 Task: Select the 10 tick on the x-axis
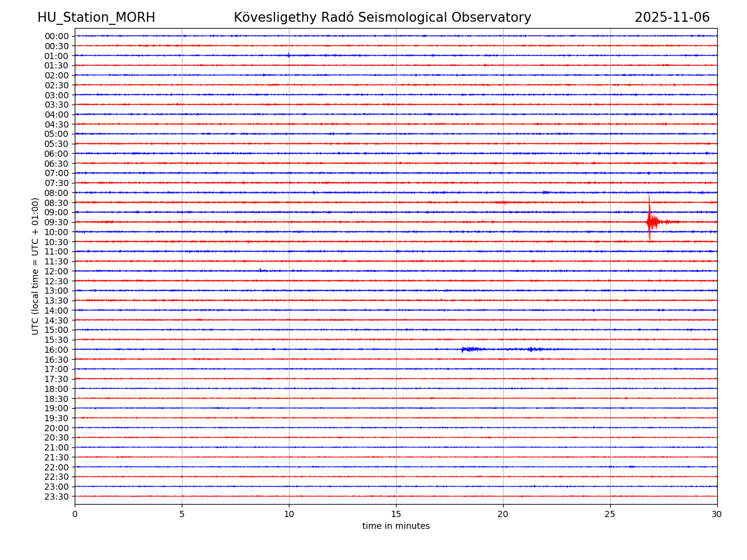click(289, 514)
